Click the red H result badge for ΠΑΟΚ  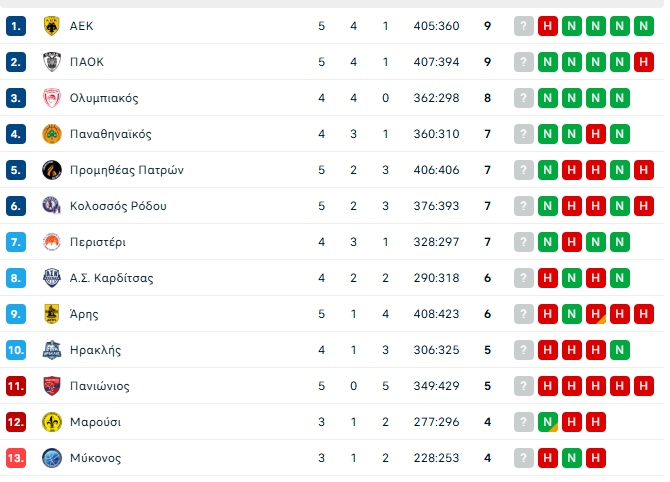click(x=644, y=62)
